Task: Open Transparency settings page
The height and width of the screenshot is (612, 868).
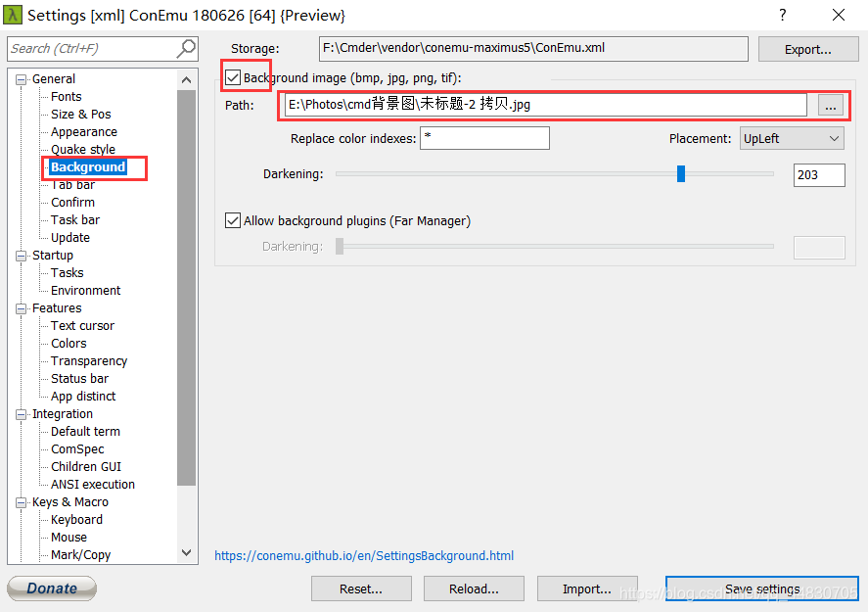Action: pos(89,361)
